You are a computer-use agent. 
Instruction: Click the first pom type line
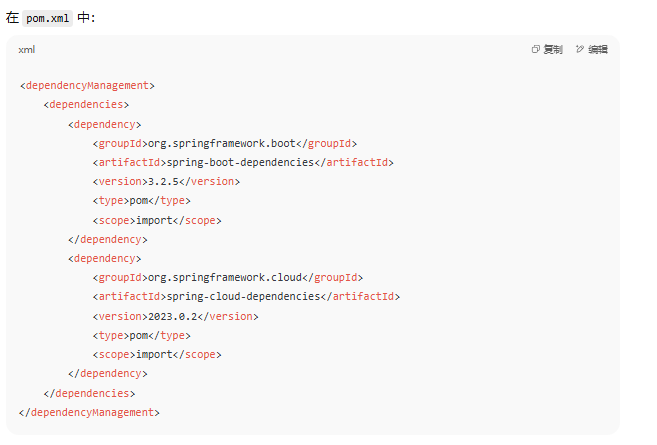click(x=141, y=201)
